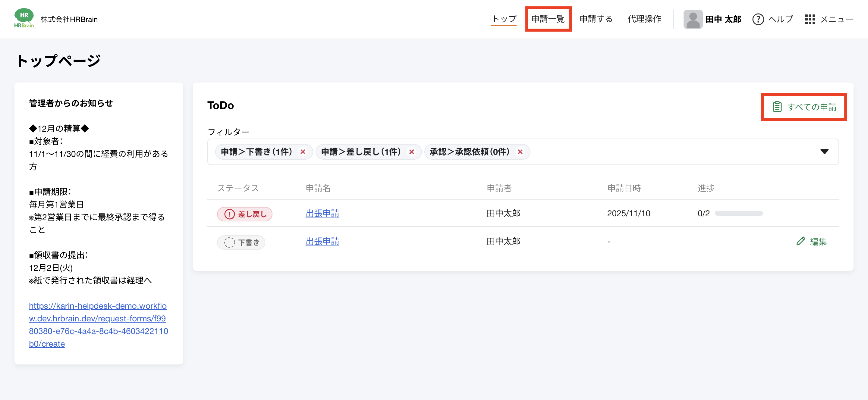Click the 差し戻し status badge

pyautogui.click(x=245, y=214)
